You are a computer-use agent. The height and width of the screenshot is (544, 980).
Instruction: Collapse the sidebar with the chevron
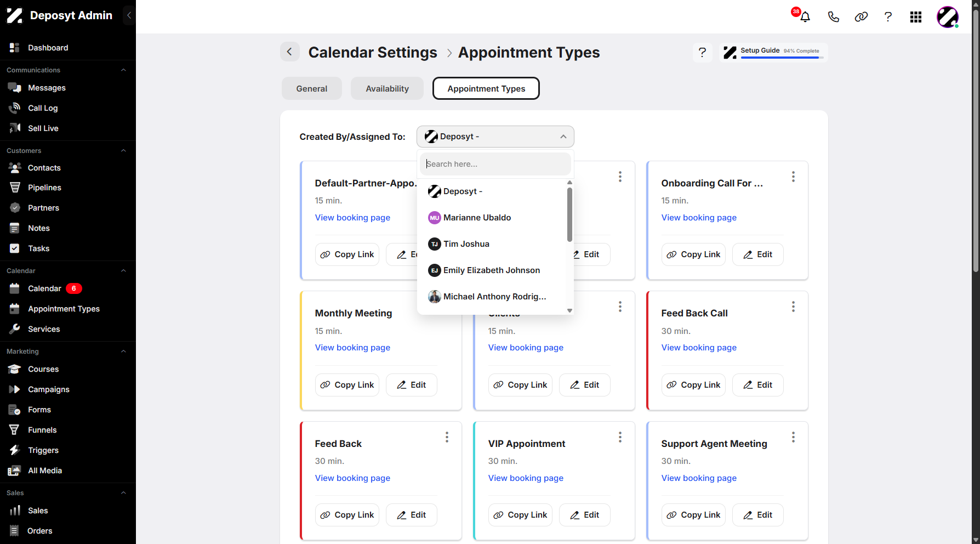tap(129, 15)
